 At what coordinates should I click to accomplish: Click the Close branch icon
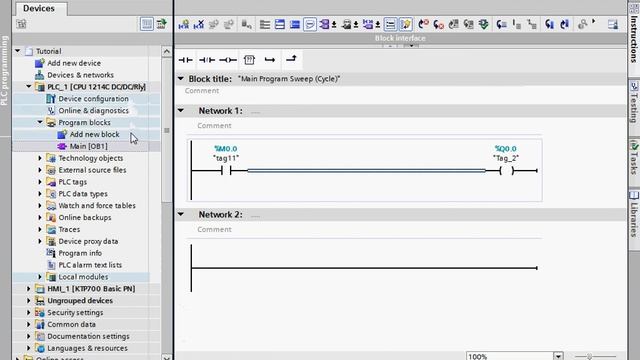(x=291, y=60)
